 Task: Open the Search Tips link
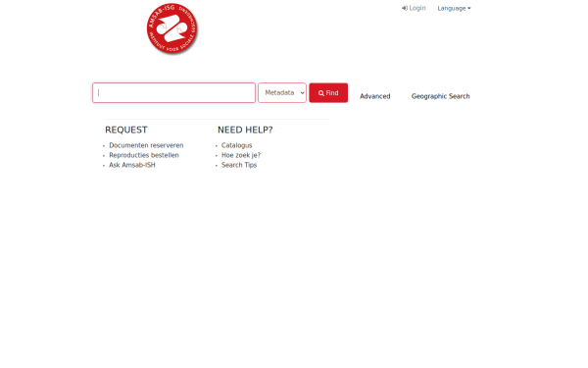coord(239,165)
